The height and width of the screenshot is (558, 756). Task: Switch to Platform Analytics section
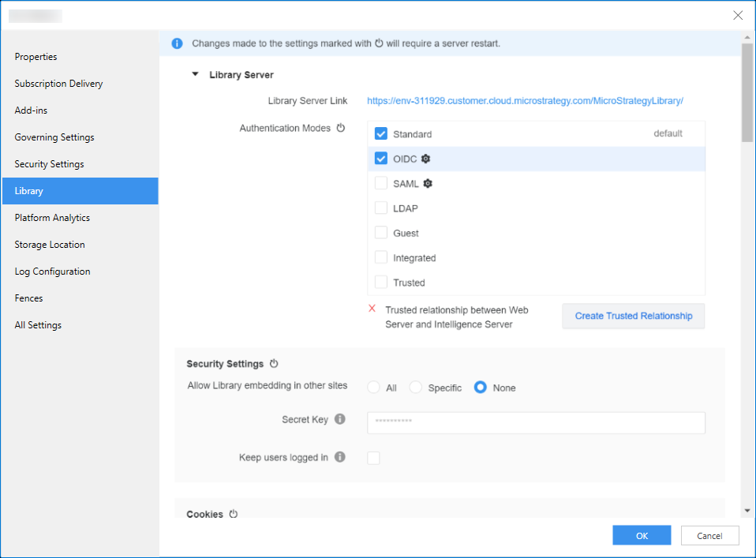click(x=52, y=218)
